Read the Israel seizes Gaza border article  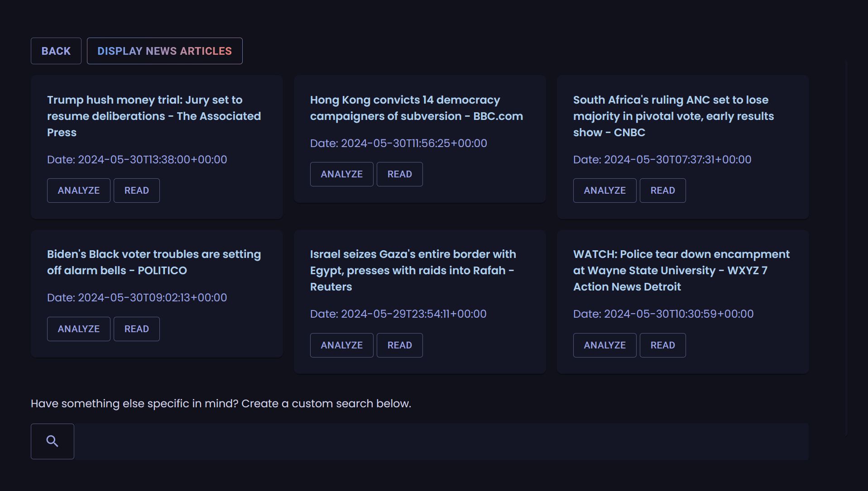tap(400, 345)
